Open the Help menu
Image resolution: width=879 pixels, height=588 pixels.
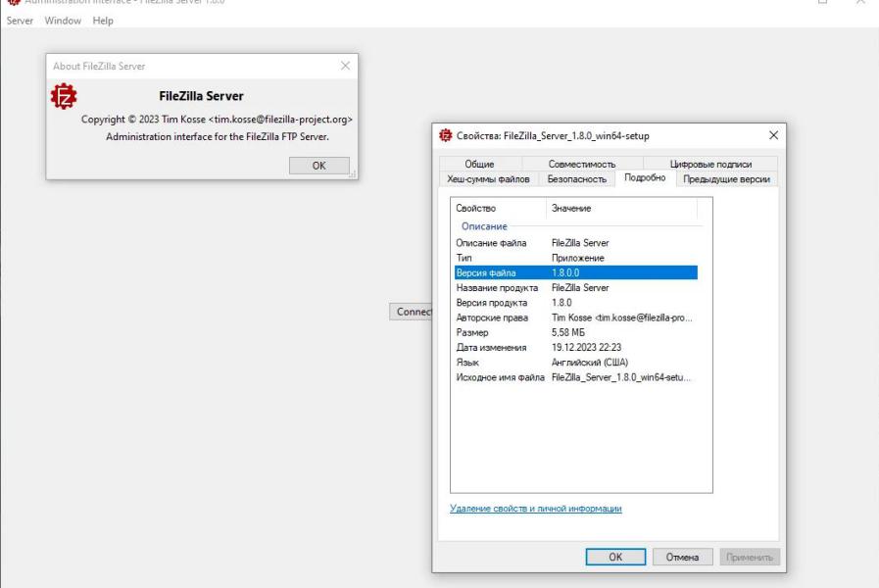click(x=103, y=21)
